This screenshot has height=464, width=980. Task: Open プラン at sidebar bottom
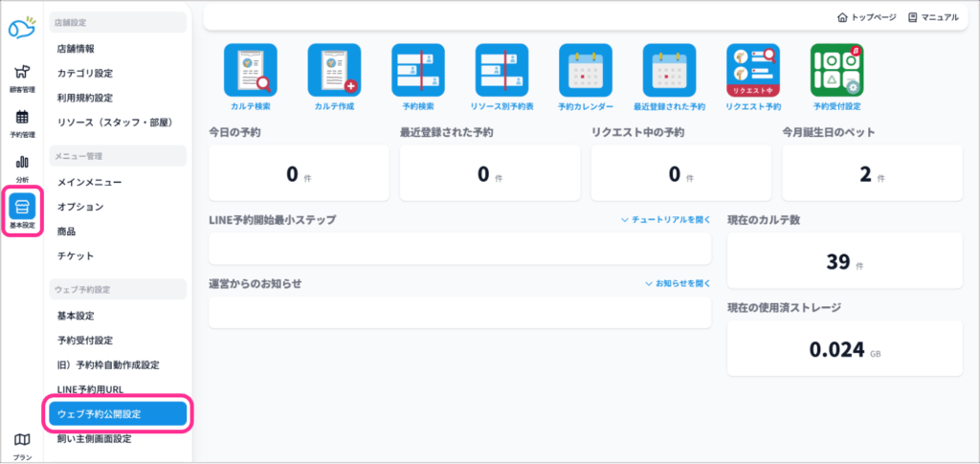tap(22, 444)
